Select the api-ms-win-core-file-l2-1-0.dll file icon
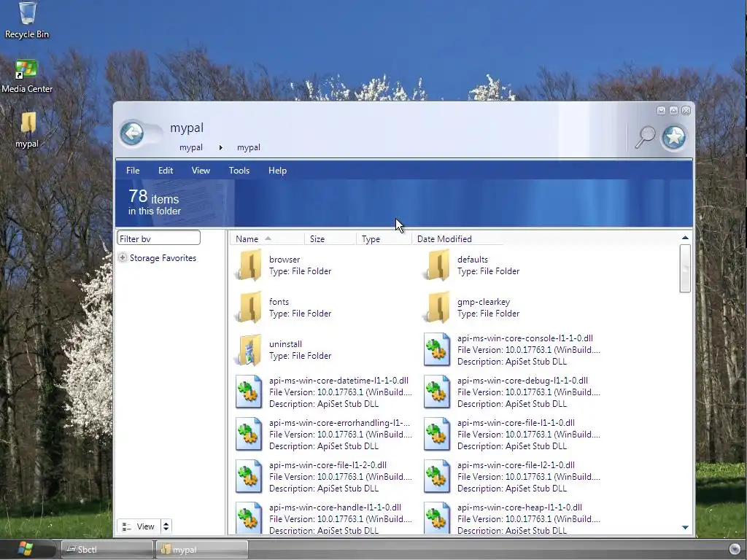This screenshot has height=560, width=747. [x=438, y=477]
